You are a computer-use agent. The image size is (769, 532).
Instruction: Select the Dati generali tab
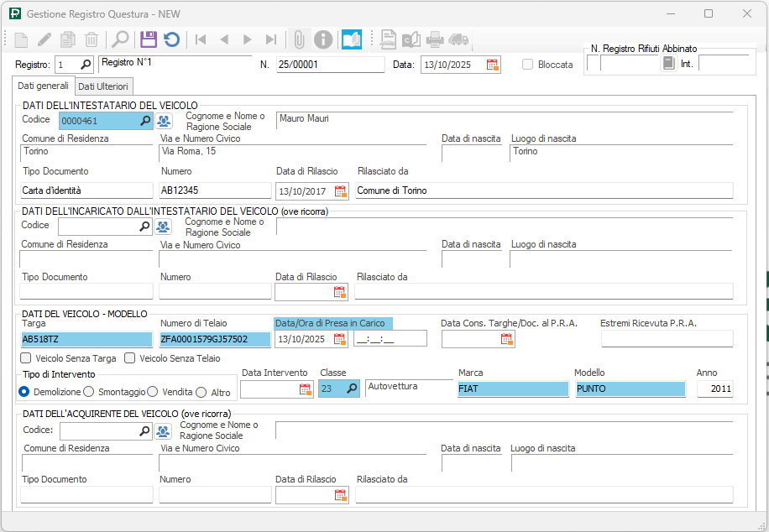click(x=44, y=86)
